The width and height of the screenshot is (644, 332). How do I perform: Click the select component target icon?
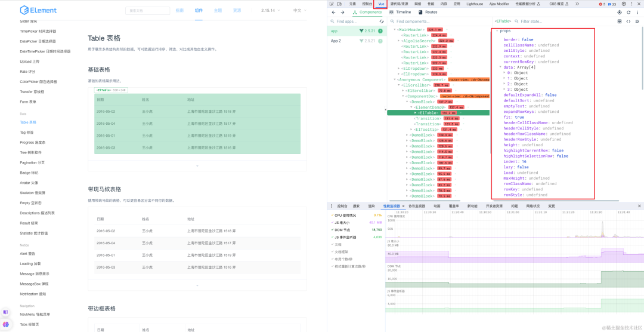(x=619, y=12)
